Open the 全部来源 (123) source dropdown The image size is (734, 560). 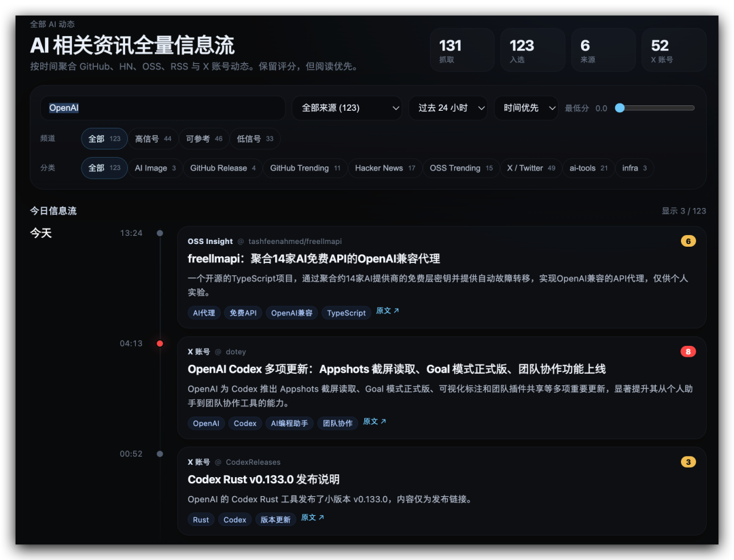(347, 108)
